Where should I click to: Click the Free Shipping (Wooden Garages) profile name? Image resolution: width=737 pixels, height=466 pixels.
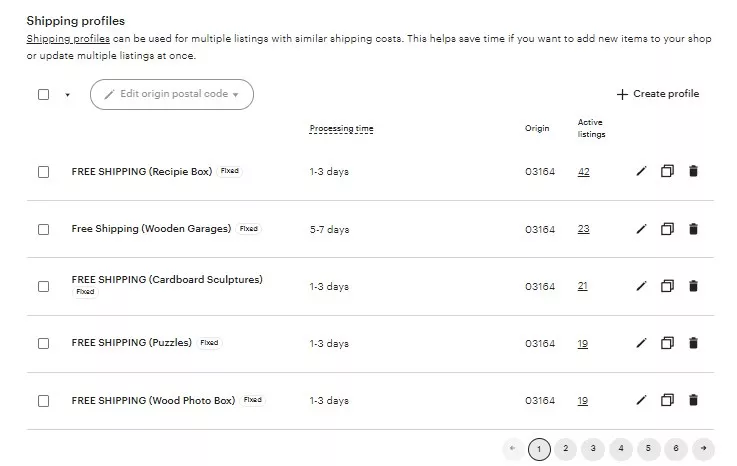[x=151, y=229]
